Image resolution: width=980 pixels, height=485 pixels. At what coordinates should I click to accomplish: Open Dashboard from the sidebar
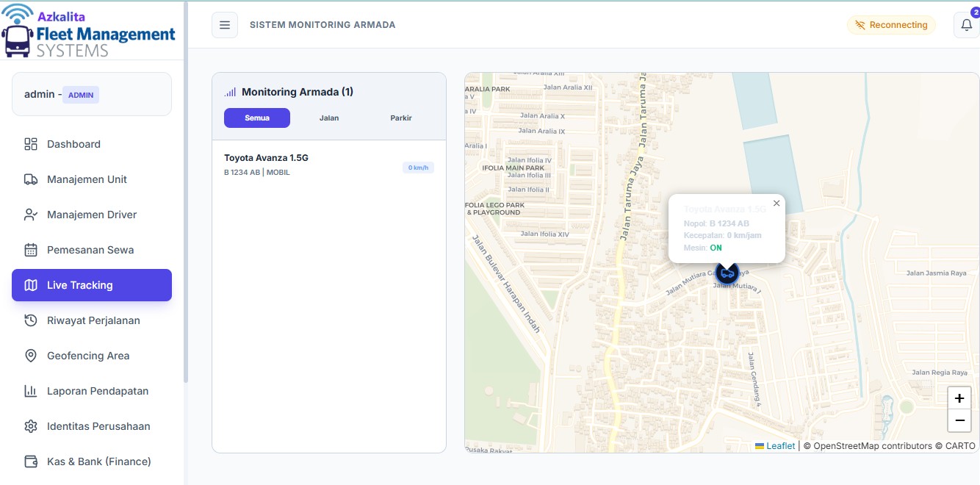[92, 144]
